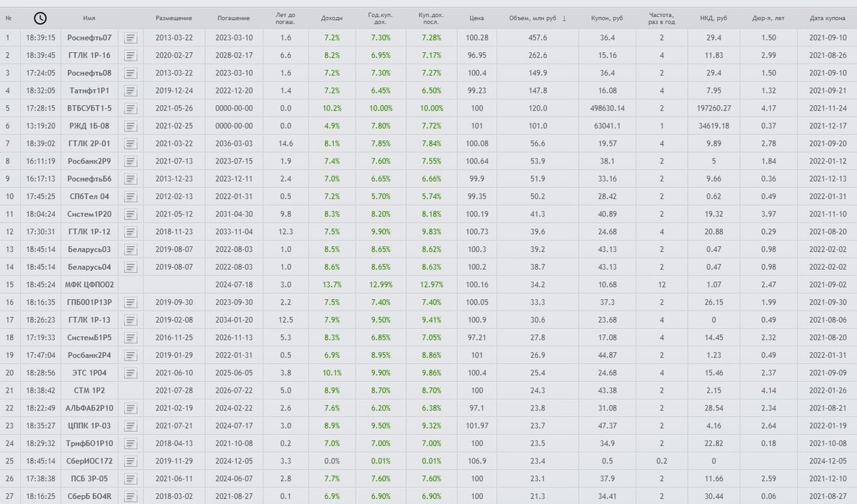Click price 101.97 in ЦППК row

[476, 425]
